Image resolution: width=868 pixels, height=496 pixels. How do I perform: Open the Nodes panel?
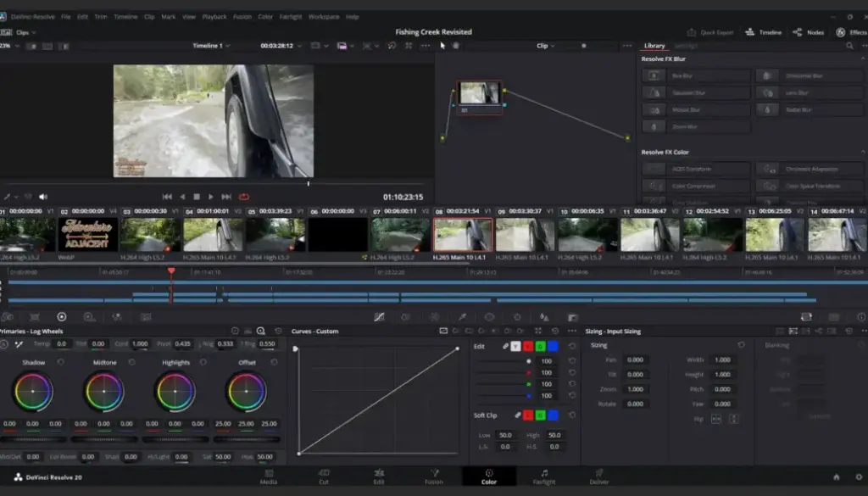[x=810, y=32]
